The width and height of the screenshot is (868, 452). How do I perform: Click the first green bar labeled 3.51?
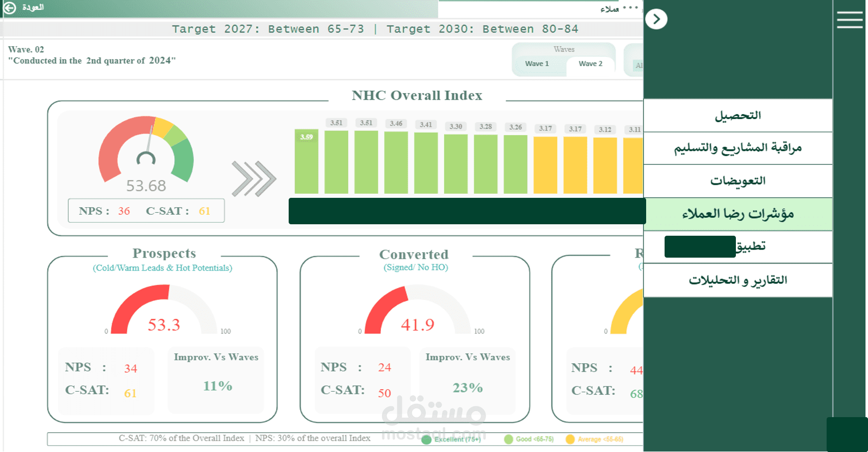(337, 162)
